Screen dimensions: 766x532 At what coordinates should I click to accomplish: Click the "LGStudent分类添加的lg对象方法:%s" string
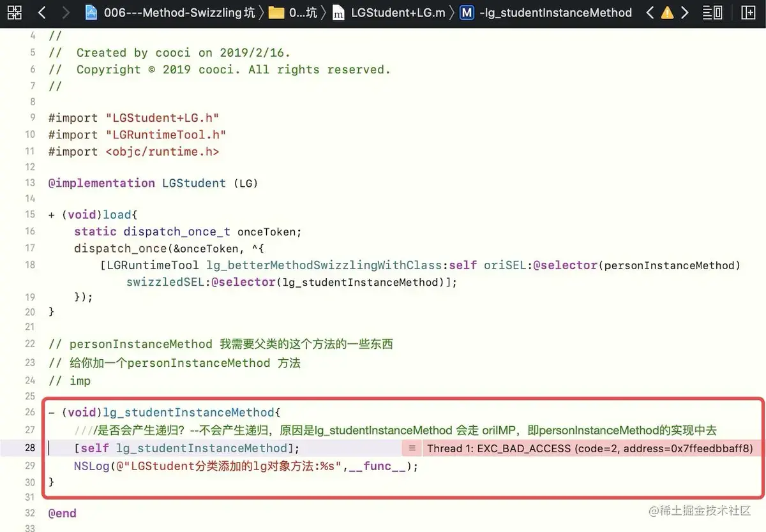(229, 466)
